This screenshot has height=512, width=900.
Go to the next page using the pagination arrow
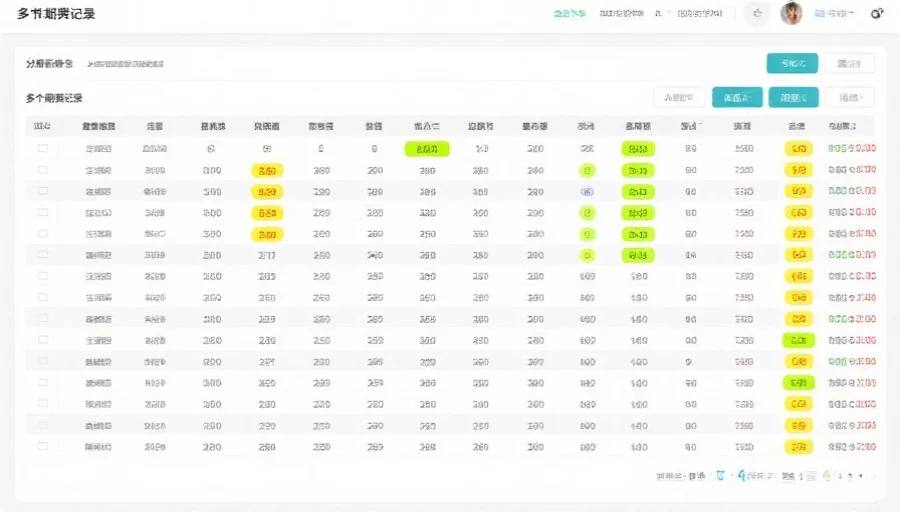click(x=873, y=476)
